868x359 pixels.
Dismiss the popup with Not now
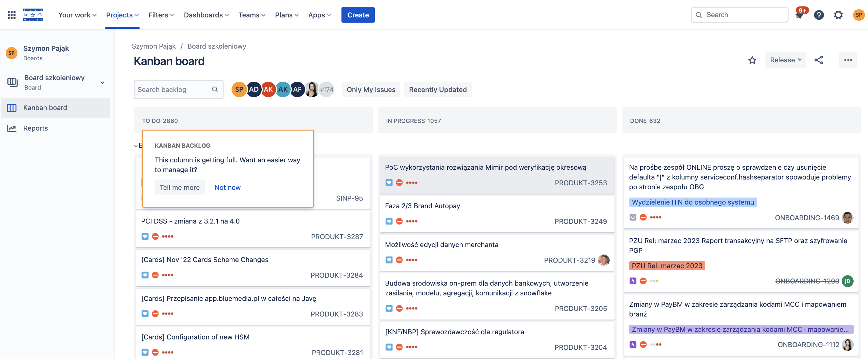click(227, 187)
